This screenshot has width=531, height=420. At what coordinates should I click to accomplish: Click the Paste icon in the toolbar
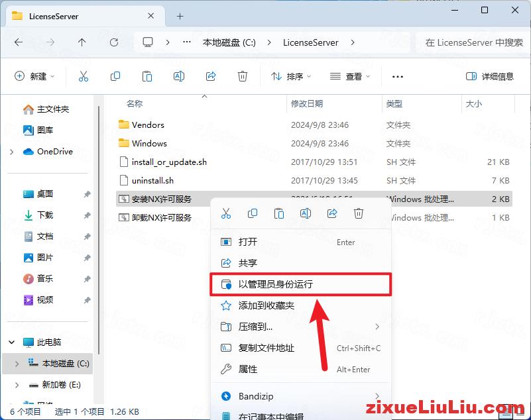pyautogui.click(x=147, y=76)
